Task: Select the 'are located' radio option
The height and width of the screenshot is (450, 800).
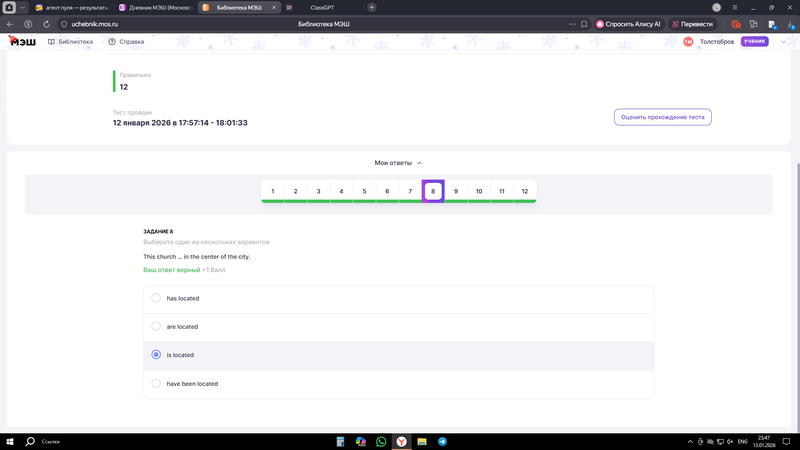Action: (156, 326)
